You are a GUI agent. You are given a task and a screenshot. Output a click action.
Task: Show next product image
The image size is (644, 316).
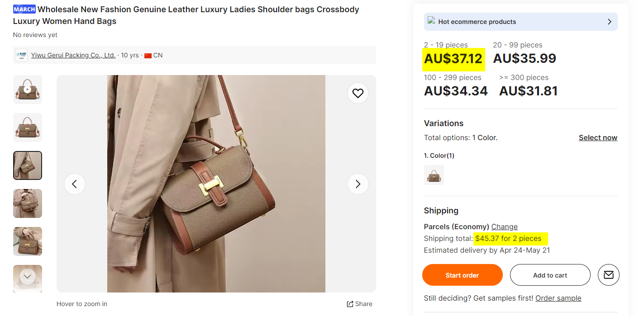pyautogui.click(x=358, y=184)
